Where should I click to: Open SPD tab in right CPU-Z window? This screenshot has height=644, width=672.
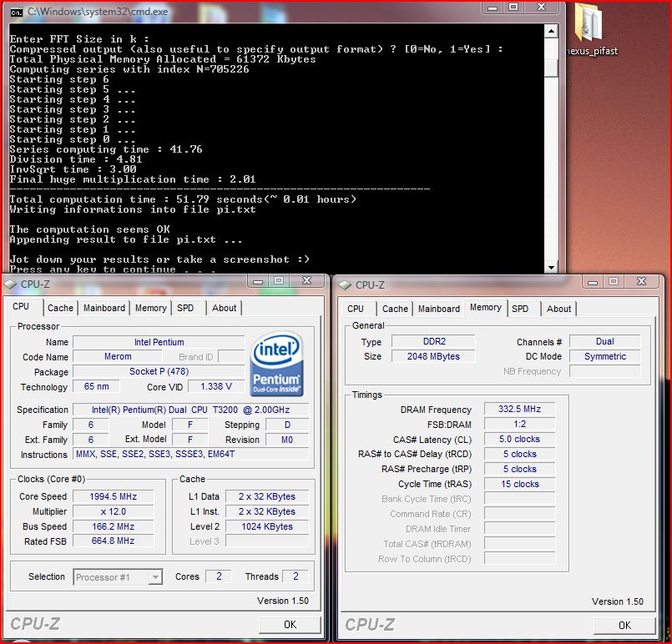tap(520, 309)
